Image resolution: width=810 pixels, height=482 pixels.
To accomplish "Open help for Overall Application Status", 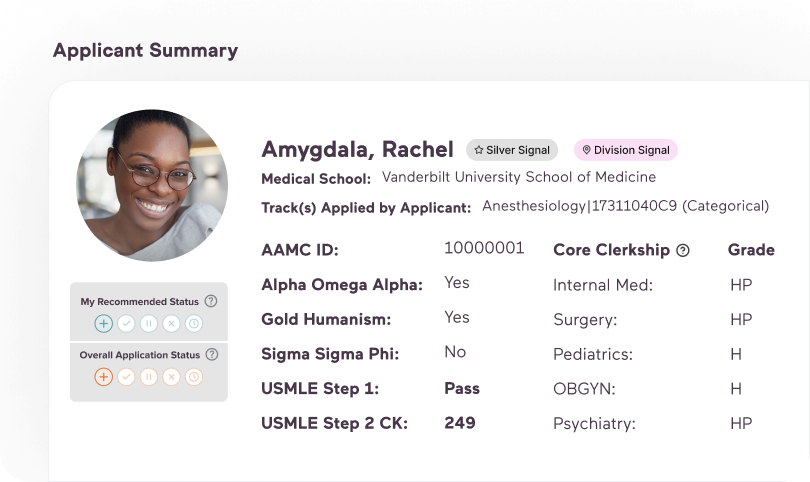I will pos(211,355).
